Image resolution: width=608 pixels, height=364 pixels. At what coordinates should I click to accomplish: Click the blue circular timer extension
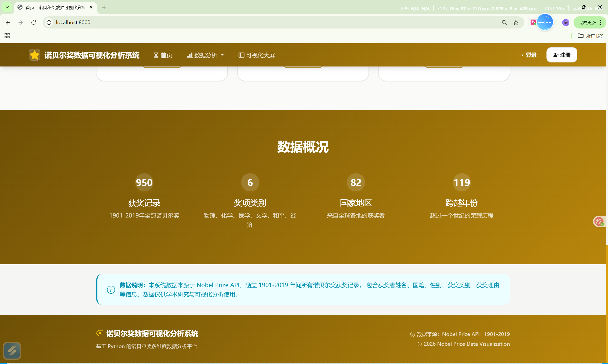tap(545, 22)
